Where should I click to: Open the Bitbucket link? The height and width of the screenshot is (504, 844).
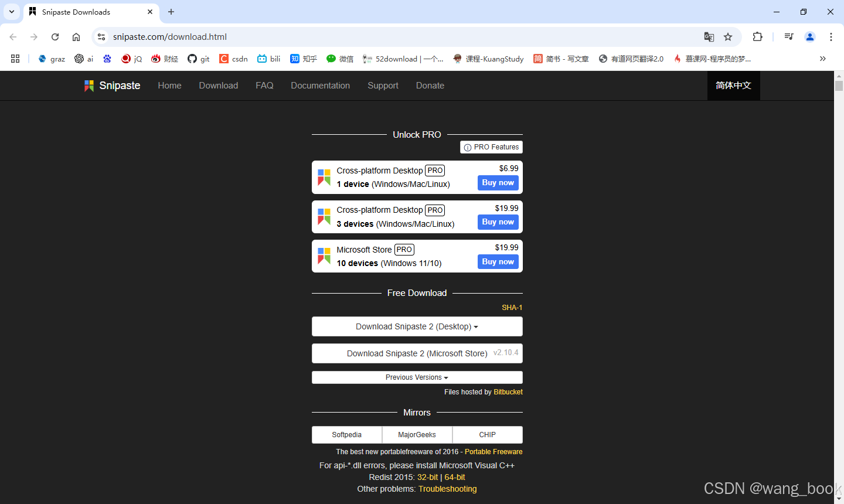508,392
